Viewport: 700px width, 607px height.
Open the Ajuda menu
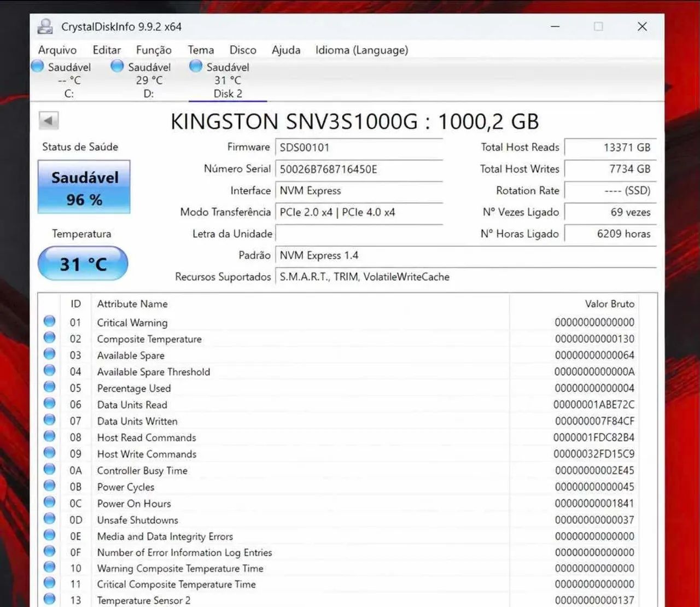pos(286,50)
